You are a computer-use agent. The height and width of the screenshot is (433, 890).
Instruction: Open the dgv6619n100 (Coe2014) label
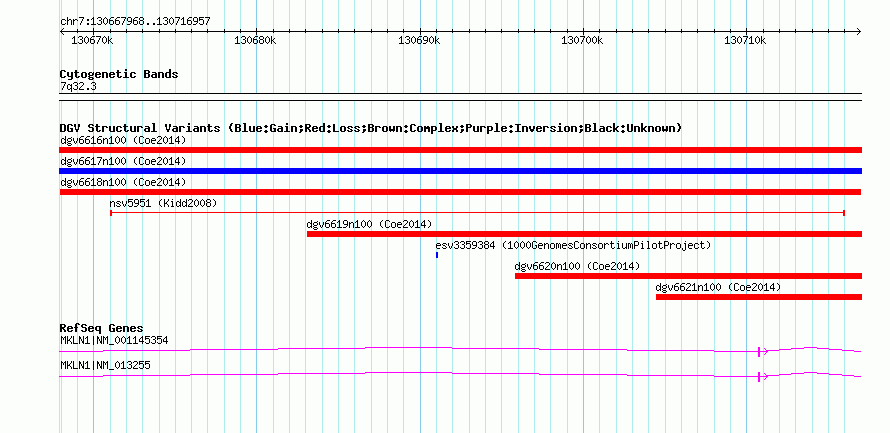370,224
